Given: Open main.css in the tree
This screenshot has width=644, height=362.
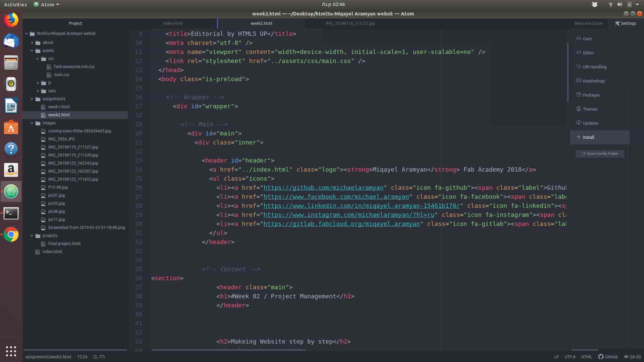Looking at the screenshot, I should (61, 75).
